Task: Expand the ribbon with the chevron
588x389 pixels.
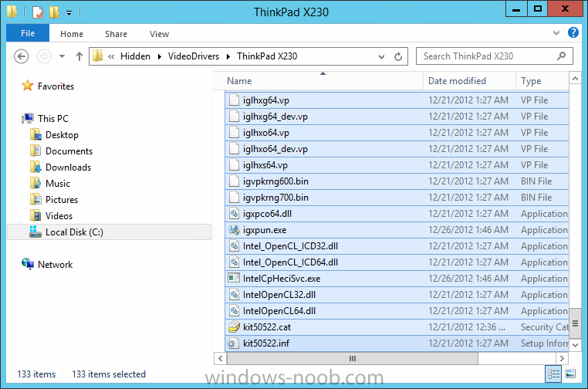Action: 556,33
